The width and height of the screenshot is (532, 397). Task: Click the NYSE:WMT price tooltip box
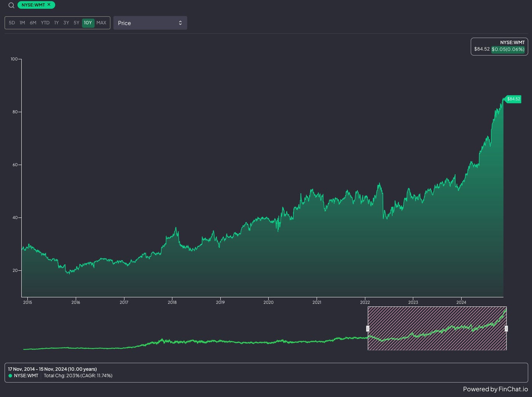(x=499, y=46)
